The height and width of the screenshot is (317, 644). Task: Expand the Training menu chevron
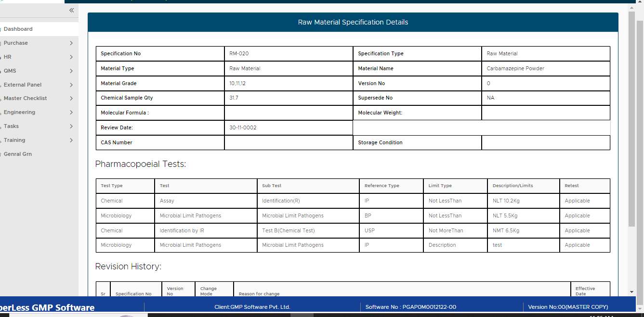[x=71, y=140]
